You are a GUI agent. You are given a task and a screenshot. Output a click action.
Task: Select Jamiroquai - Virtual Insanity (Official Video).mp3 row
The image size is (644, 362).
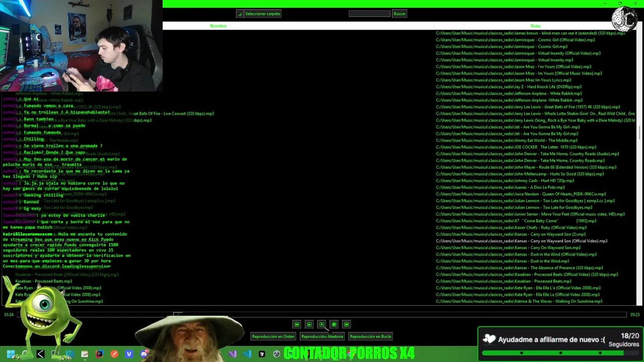point(518,53)
